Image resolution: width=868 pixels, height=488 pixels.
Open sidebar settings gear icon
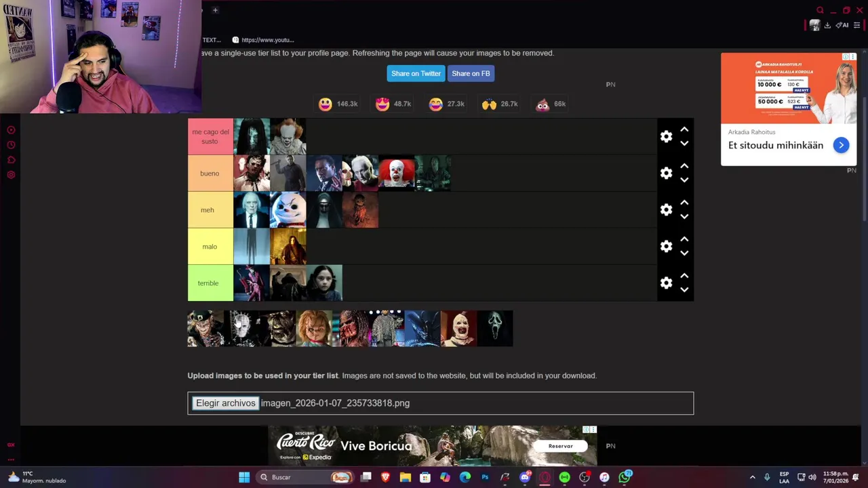11,175
